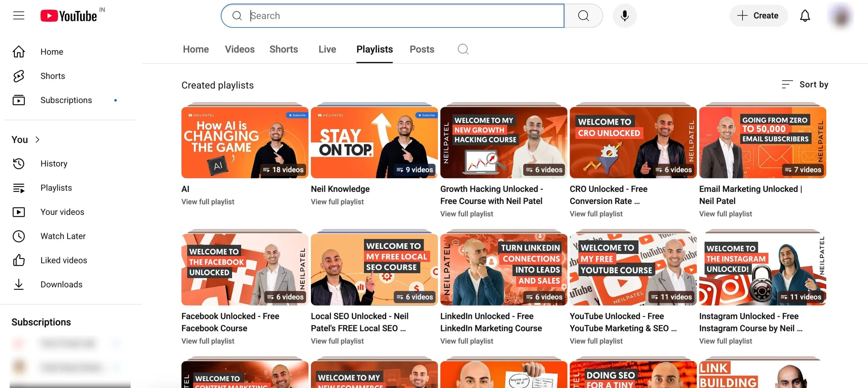Screen dimensions: 868x388
Task: Open the AI playlist thumbnail
Action: click(244, 142)
